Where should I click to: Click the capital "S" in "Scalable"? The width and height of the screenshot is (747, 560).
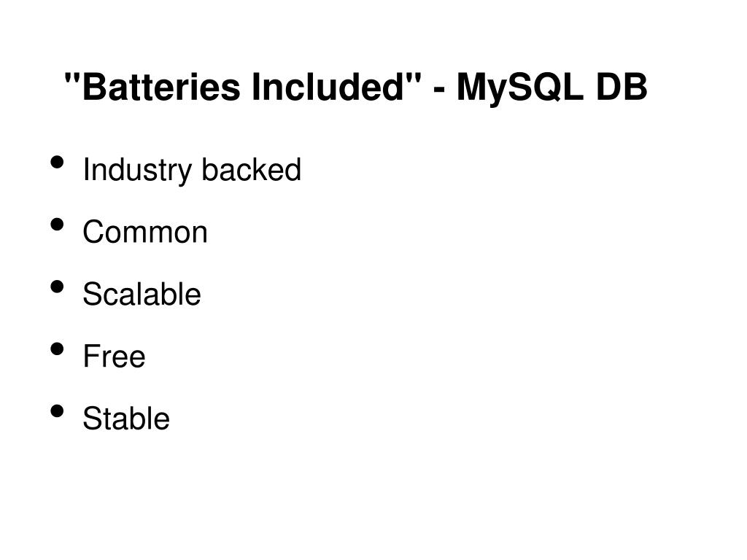pos(93,294)
